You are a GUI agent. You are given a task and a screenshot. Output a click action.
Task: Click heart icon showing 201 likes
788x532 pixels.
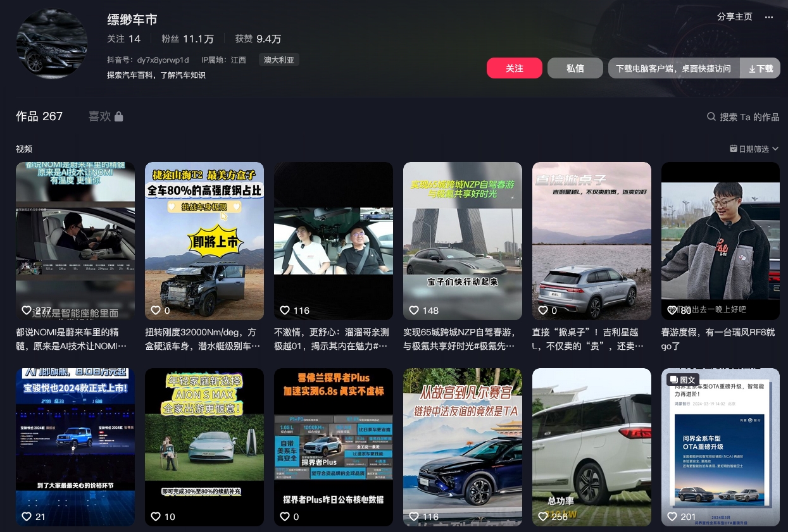[672, 516]
